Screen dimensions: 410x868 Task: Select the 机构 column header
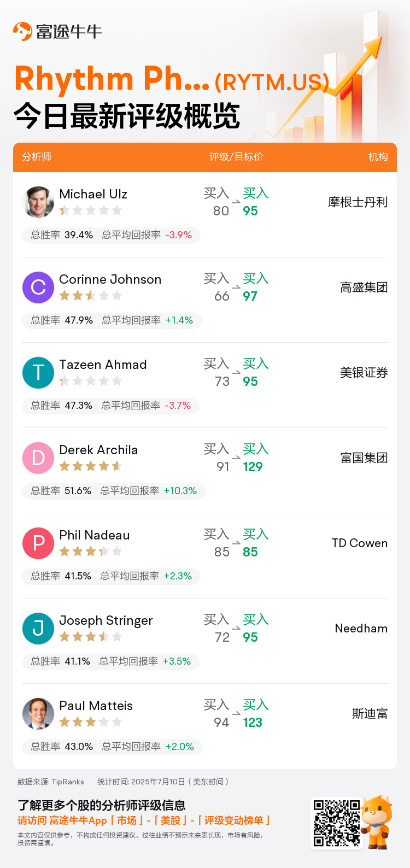pyautogui.click(x=378, y=157)
